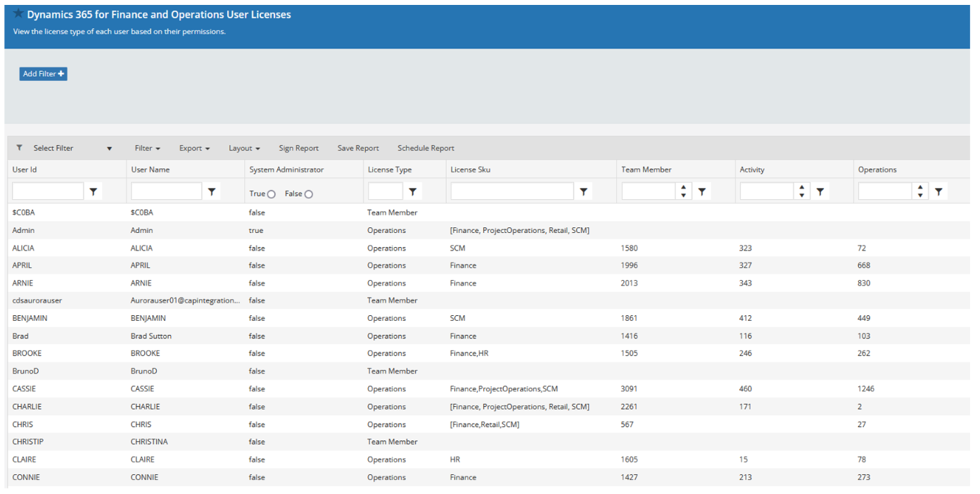This screenshot has height=494, width=980.
Task: Click the Aurorauser01@capintegration user name
Action: tap(186, 300)
